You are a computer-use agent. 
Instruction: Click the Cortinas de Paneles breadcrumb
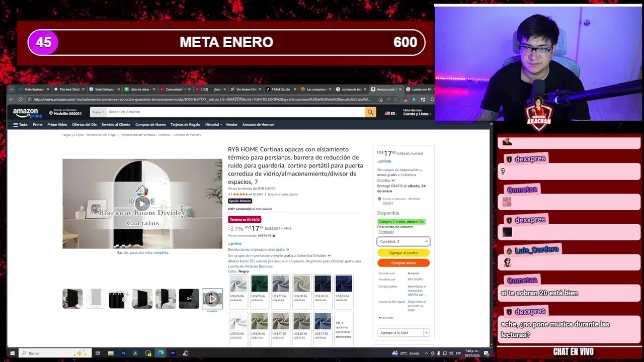[x=187, y=135]
